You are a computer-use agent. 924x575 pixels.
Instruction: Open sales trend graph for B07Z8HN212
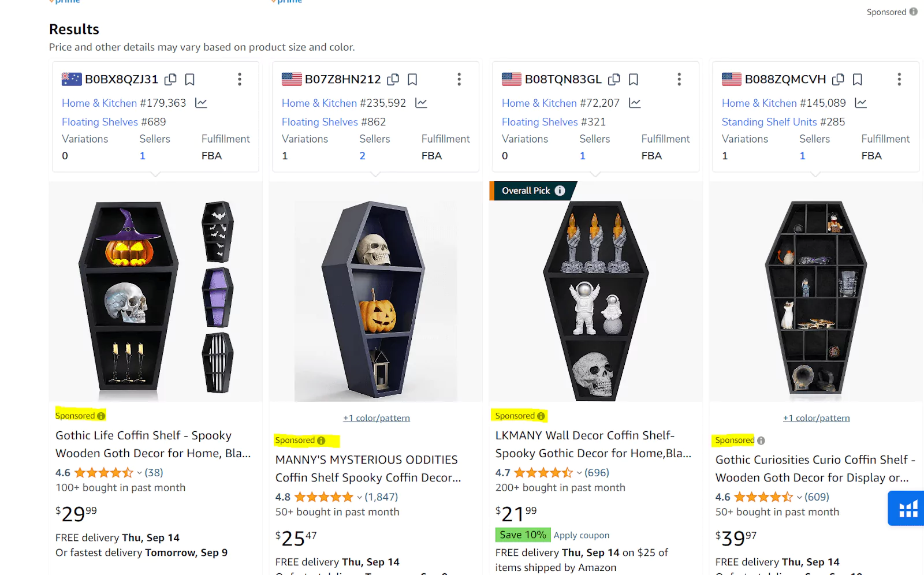coord(421,103)
